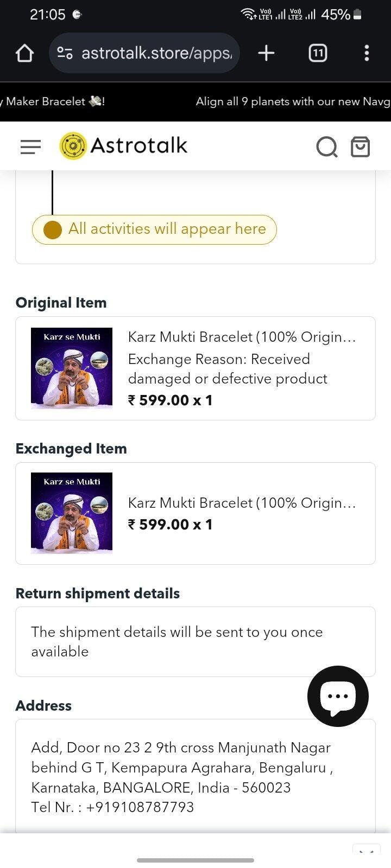Open the chat support bubble

338,696
